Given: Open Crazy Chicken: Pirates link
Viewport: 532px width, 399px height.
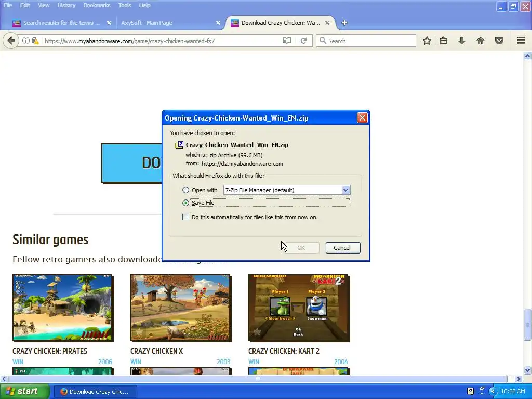Looking at the screenshot, I should 50,351.
